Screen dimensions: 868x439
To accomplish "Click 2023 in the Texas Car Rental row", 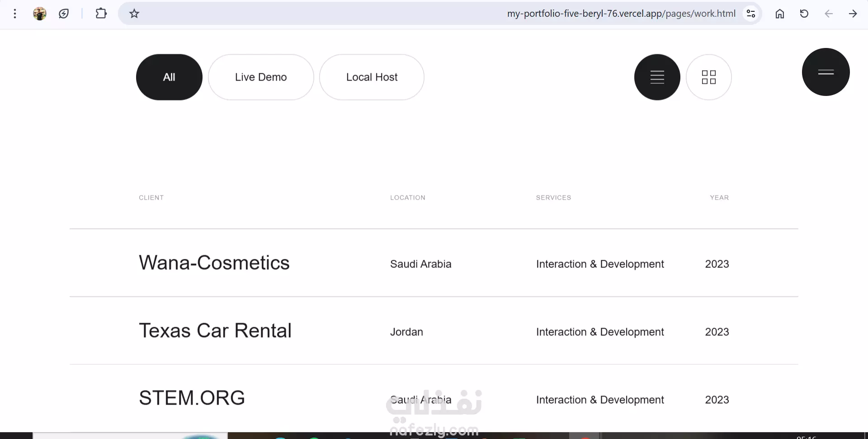I will pyautogui.click(x=717, y=332).
